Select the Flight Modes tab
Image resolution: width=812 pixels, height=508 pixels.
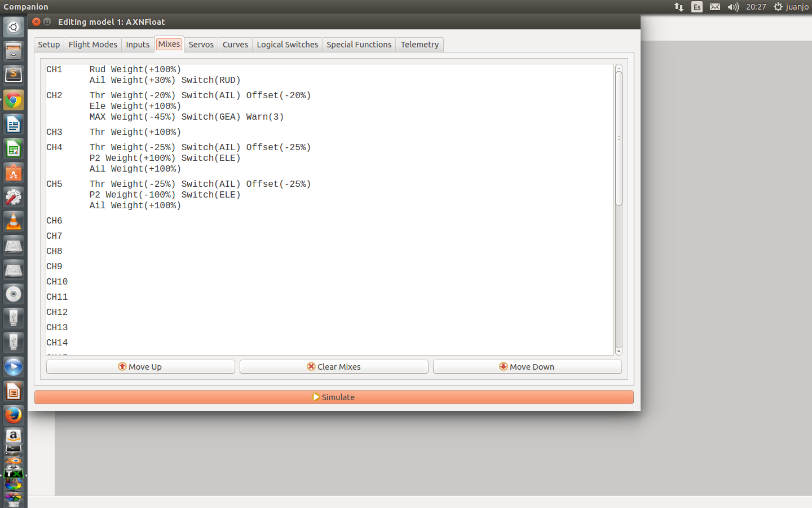(92, 45)
